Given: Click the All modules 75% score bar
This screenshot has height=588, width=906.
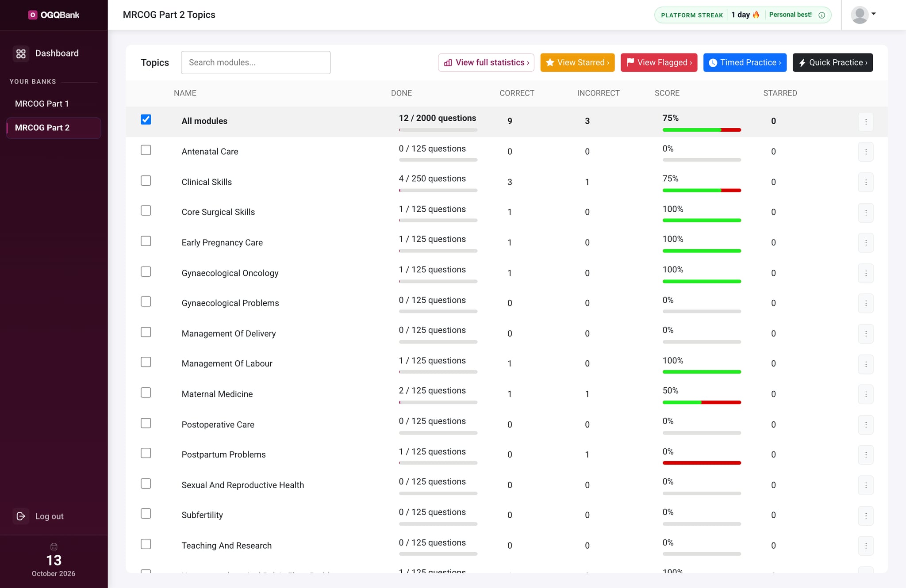Looking at the screenshot, I should (702, 130).
